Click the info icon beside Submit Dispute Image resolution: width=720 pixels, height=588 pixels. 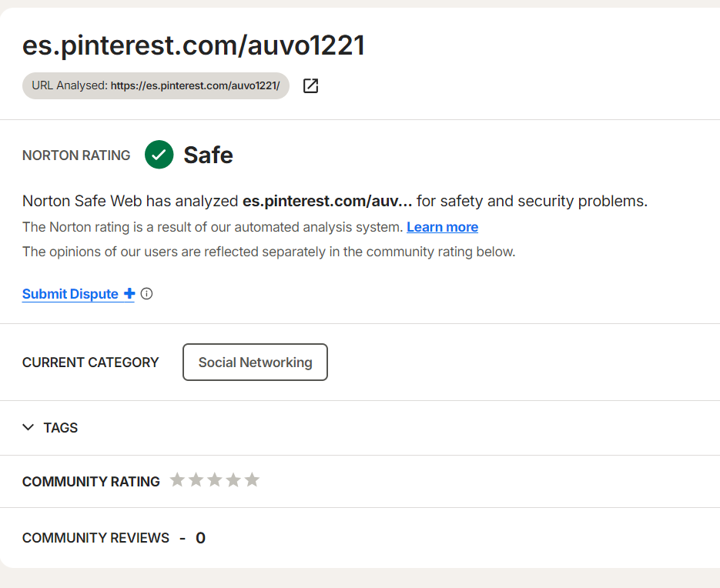(147, 293)
